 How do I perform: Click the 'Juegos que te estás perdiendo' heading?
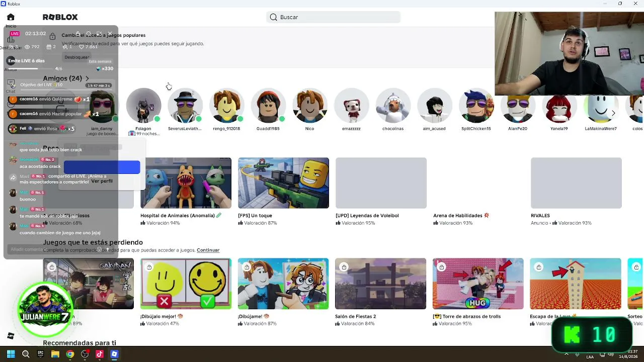click(93, 242)
